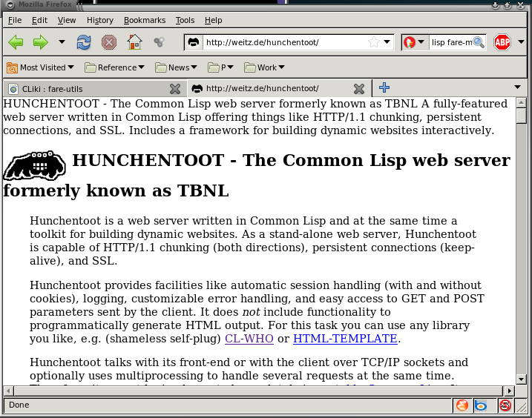The height and width of the screenshot is (418, 532).
Task: Click in the URL address field
Action: pos(282,42)
